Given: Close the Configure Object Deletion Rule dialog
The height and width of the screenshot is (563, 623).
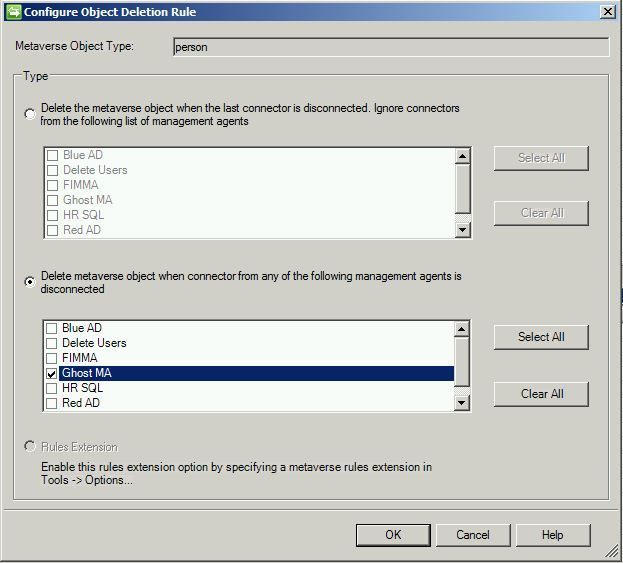Looking at the screenshot, I should [608, 12].
